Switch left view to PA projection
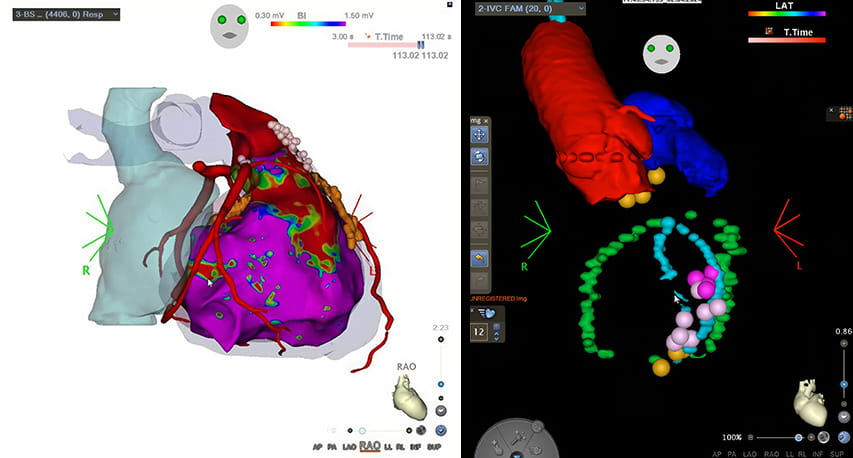This screenshot has height=458, width=853. point(332,447)
